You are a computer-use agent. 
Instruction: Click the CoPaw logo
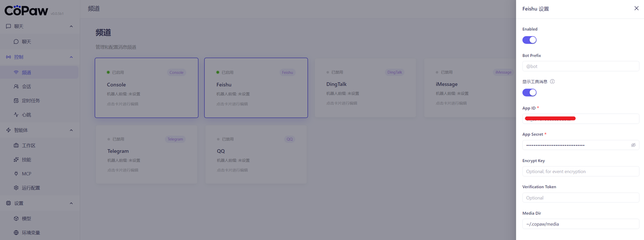coord(27,10)
